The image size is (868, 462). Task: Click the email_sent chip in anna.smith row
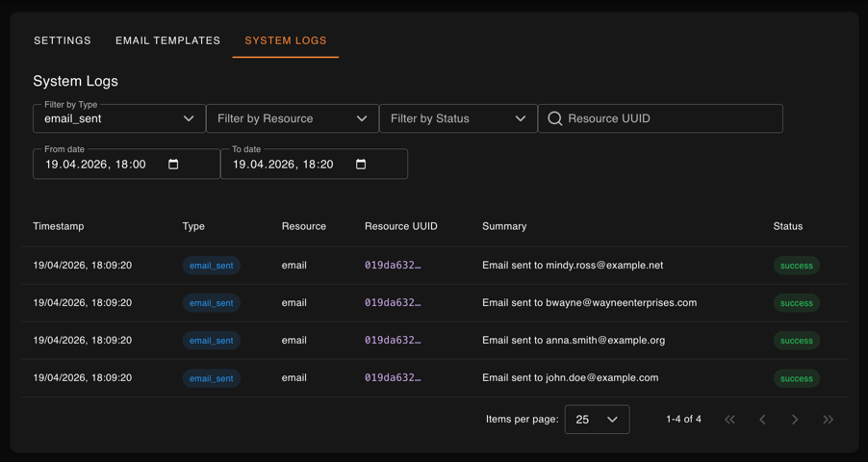click(212, 341)
